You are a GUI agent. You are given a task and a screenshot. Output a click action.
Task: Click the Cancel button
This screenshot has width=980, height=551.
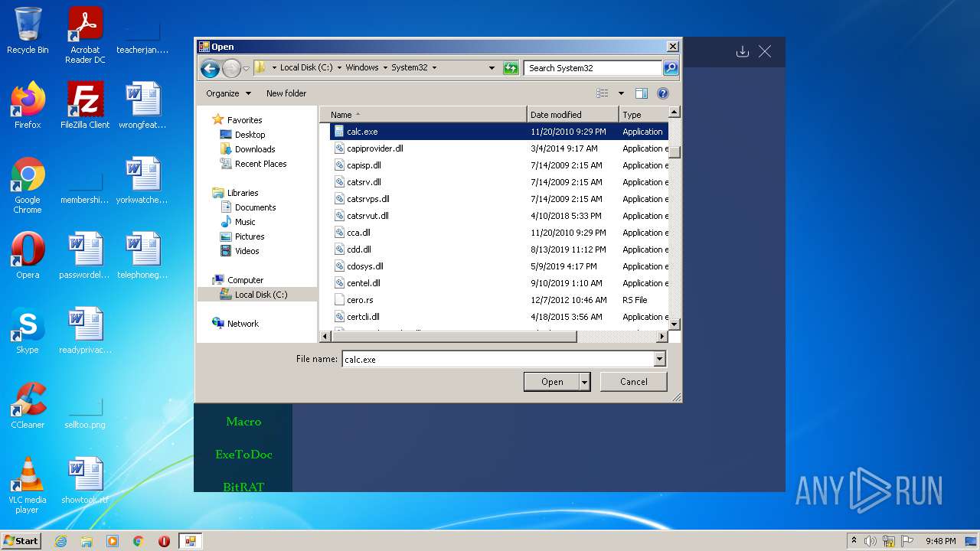point(634,382)
